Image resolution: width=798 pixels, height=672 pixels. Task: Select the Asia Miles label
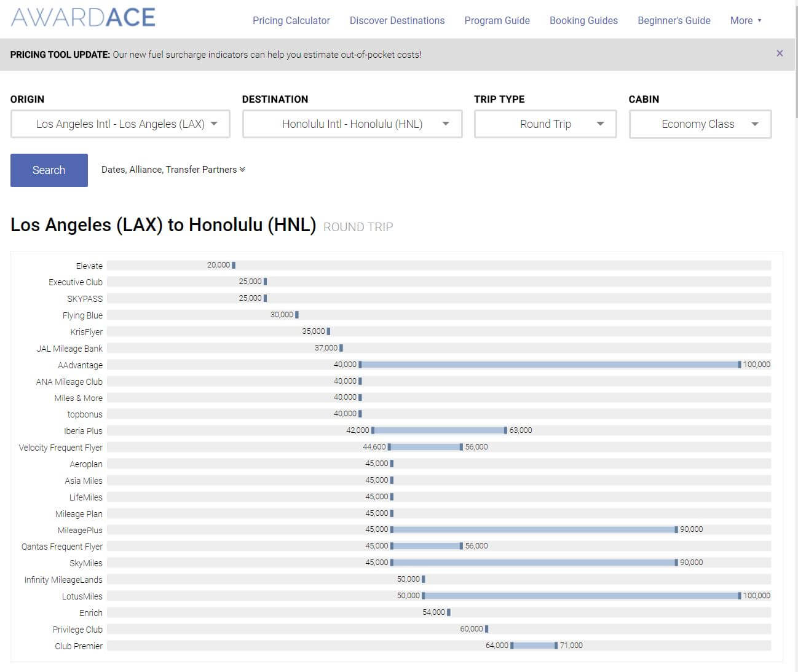[x=84, y=481]
